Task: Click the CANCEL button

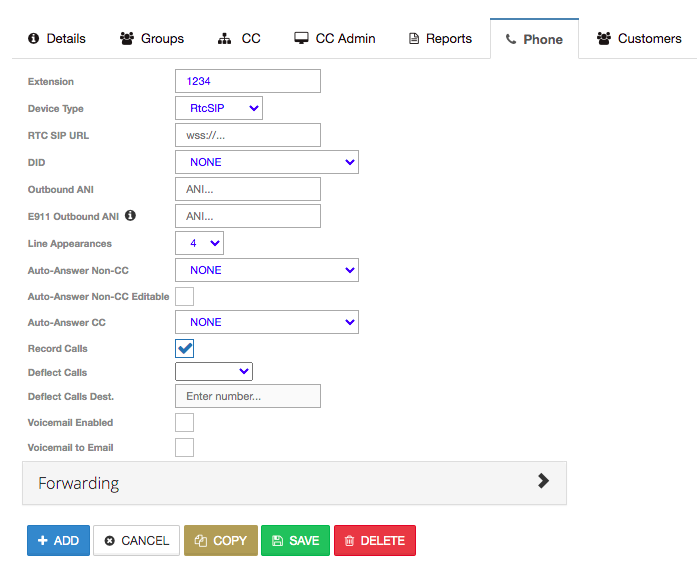Action: (136, 540)
